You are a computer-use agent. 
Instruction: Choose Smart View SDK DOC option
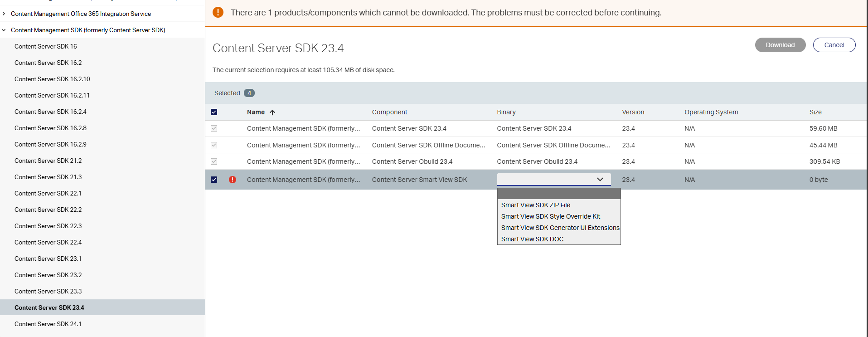(x=559, y=239)
